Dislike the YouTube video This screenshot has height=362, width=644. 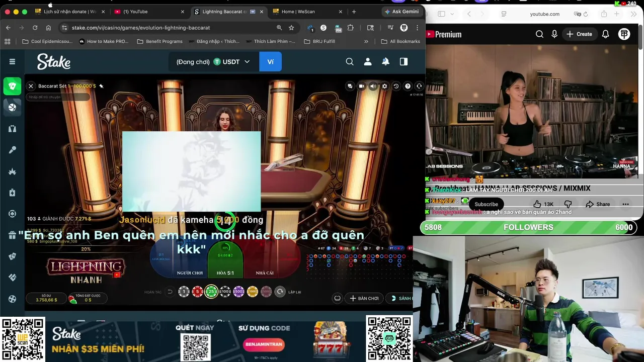click(568, 204)
